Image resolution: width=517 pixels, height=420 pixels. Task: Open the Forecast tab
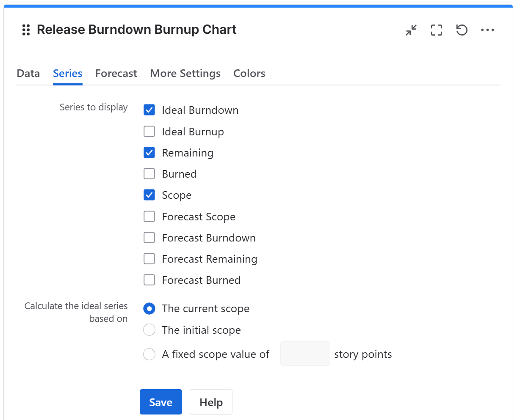[116, 73]
